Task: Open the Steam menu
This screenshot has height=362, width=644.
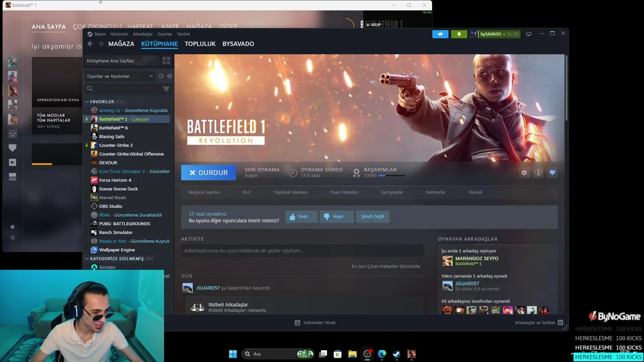Action: (100, 34)
